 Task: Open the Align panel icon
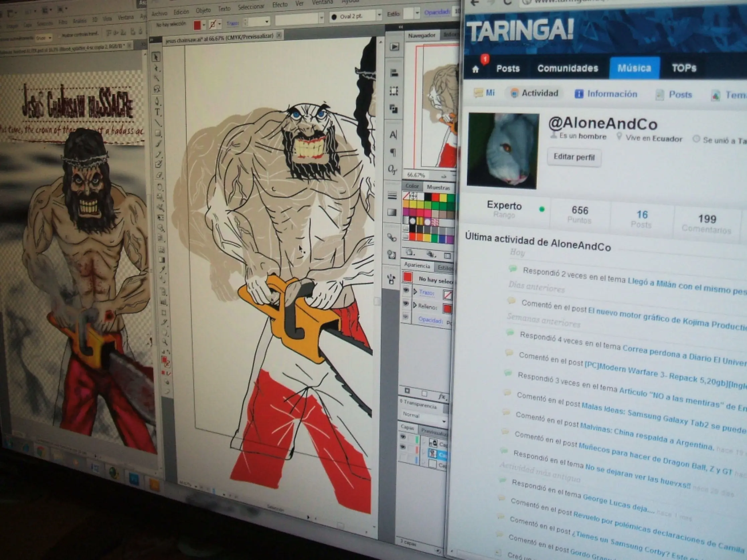click(394, 73)
